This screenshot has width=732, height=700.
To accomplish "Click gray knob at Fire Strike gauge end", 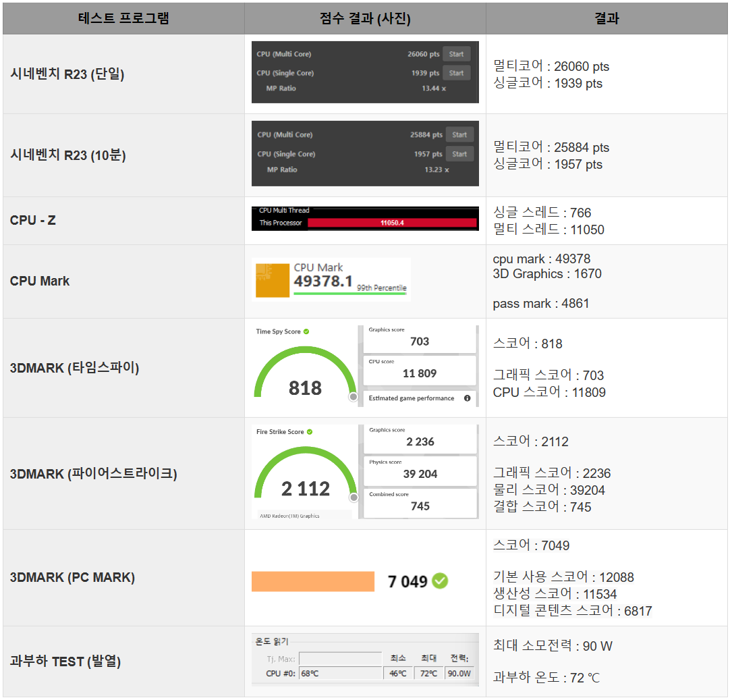I will pos(354,497).
